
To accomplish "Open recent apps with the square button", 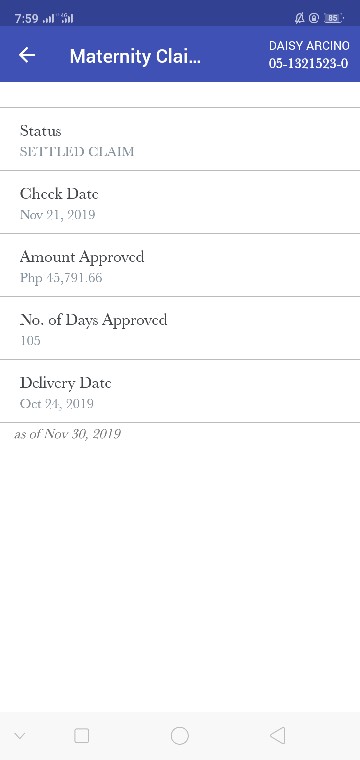I will tap(81, 736).
